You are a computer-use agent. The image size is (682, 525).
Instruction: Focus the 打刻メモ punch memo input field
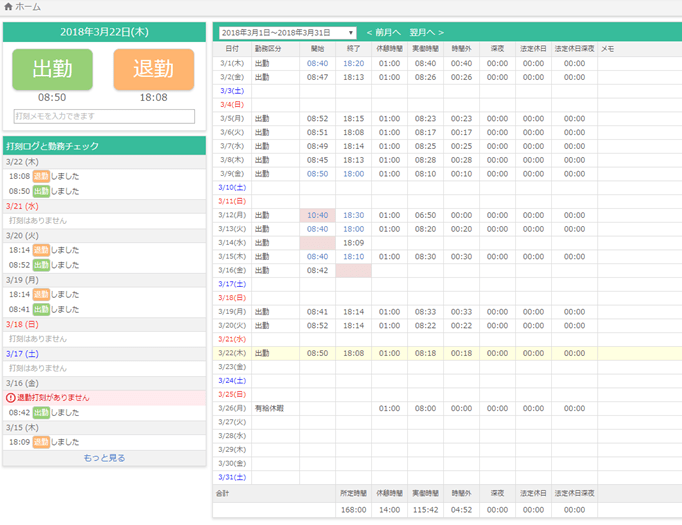coord(104,117)
